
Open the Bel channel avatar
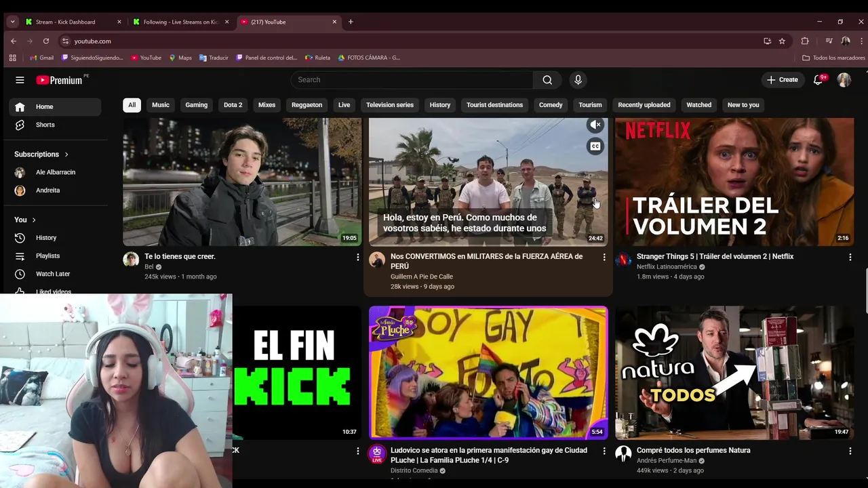(x=131, y=260)
